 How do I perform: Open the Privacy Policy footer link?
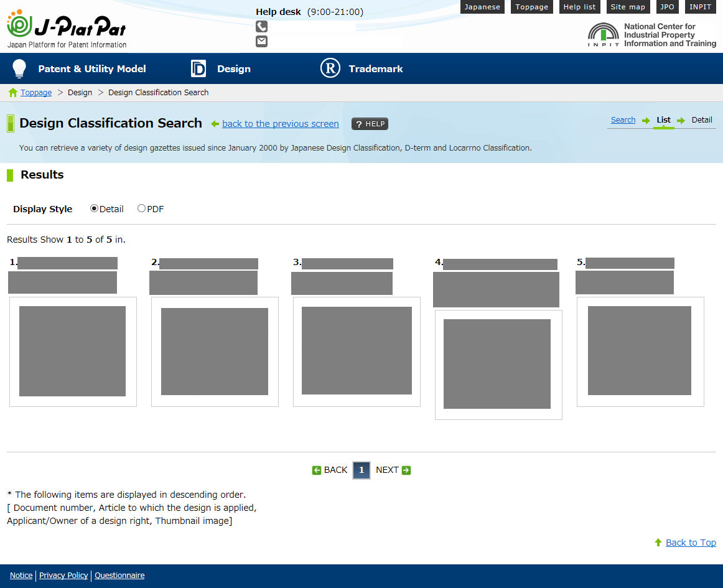(63, 576)
